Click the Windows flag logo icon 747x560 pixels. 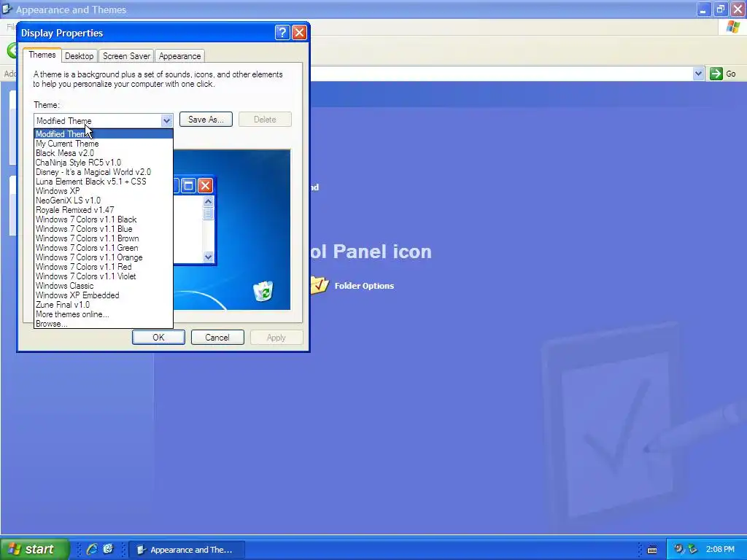(x=733, y=27)
